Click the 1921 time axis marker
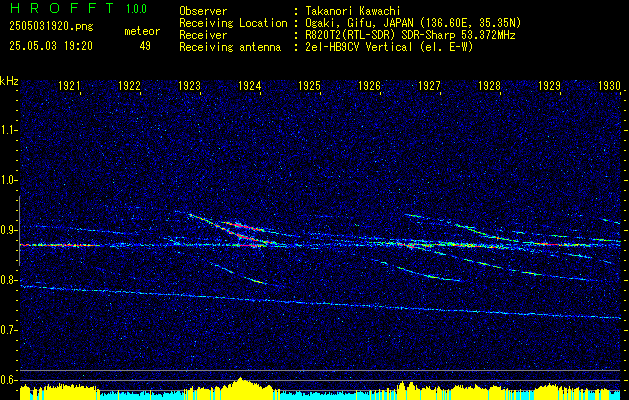Viewport: 629px width, 400px height. 69,86
